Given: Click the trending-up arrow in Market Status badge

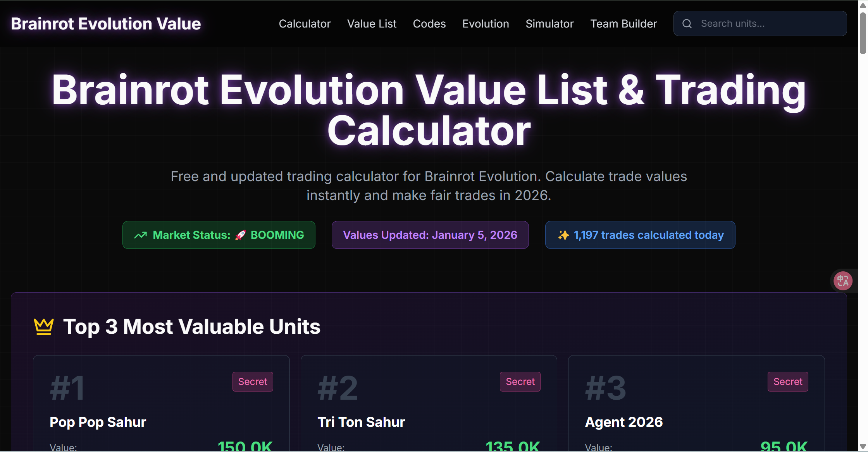Looking at the screenshot, I should tap(140, 235).
